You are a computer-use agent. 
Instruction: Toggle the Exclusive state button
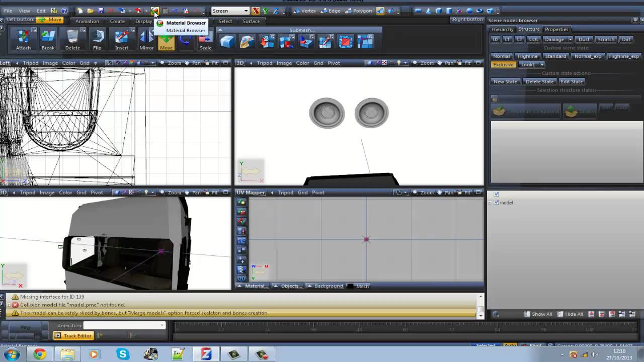[x=503, y=65]
